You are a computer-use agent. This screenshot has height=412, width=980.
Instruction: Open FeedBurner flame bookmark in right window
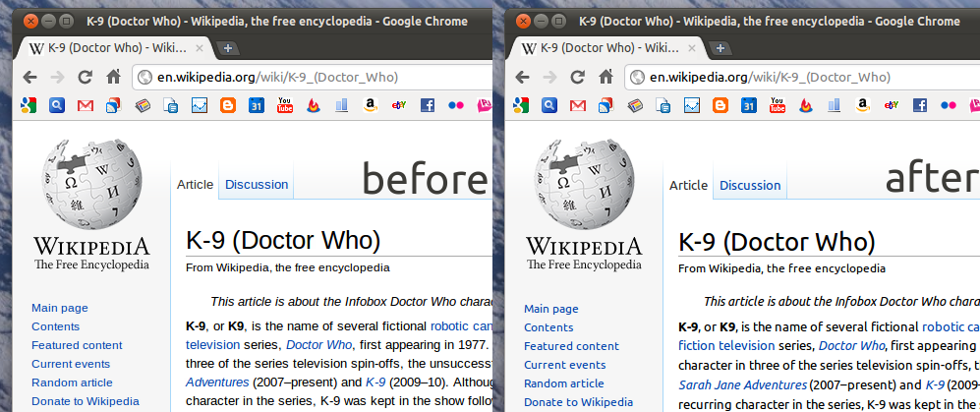[806, 105]
